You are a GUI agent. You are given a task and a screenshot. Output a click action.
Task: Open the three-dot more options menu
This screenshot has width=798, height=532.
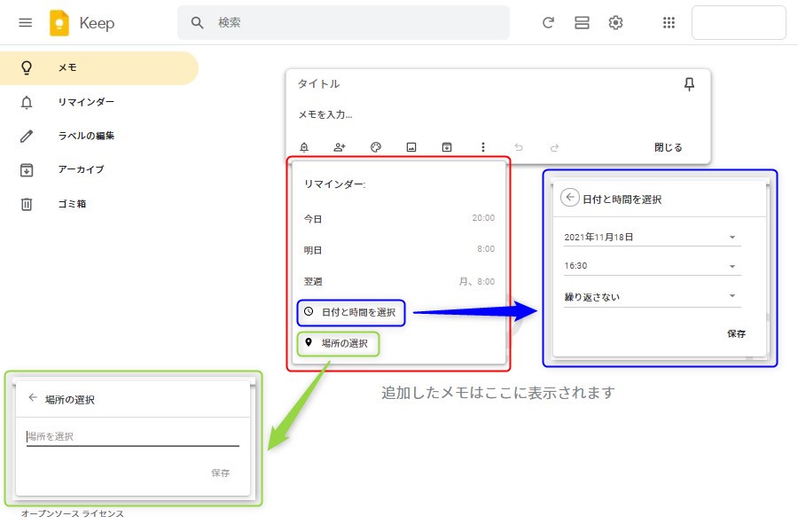pyautogui.click(x=483, y=148)
